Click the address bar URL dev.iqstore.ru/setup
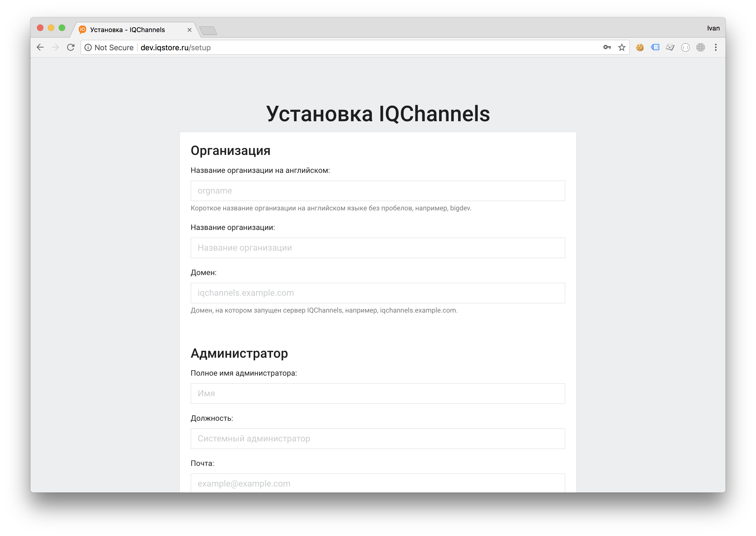 pyautogui.click(x=175, y=48)
